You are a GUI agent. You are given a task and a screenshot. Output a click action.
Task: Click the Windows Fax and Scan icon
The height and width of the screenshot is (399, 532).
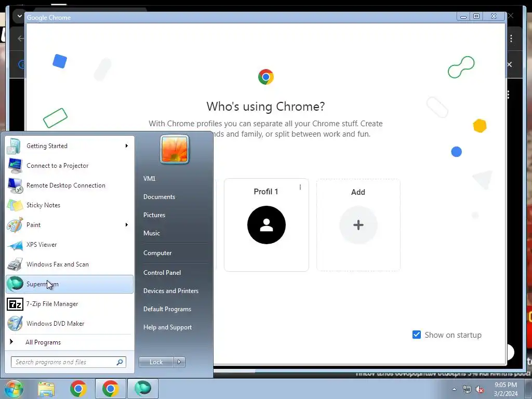(x=15, y=264)
